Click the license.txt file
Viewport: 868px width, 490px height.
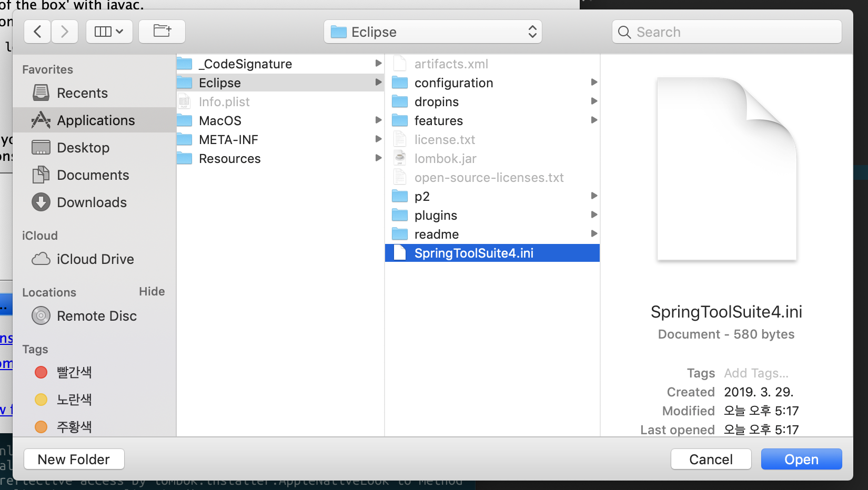click(492, 140)
